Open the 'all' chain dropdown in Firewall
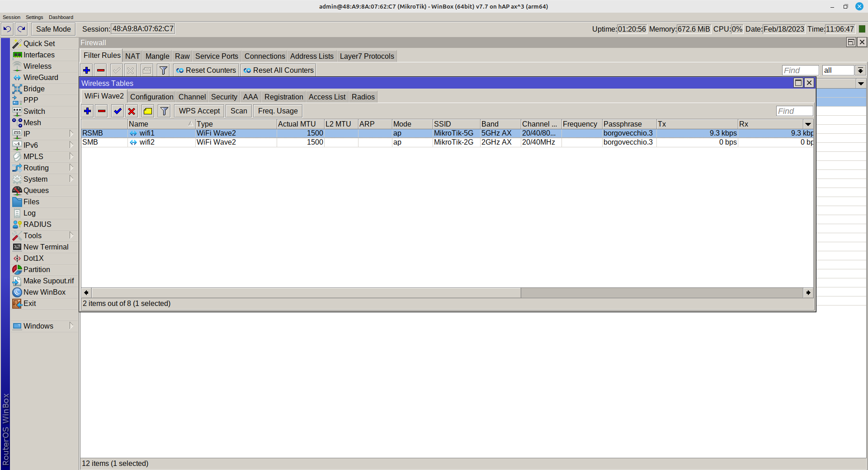 (860, 70)
